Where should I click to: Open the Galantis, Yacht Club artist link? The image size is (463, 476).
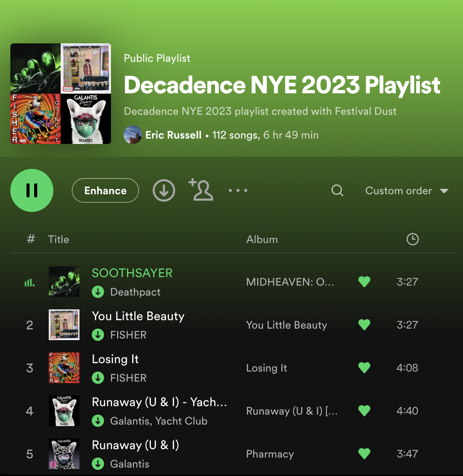tap(159, 421)
